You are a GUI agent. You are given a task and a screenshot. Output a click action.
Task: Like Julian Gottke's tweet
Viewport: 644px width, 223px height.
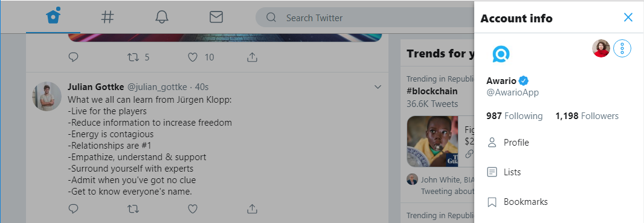pyautogui.click(x=193, y=209)
